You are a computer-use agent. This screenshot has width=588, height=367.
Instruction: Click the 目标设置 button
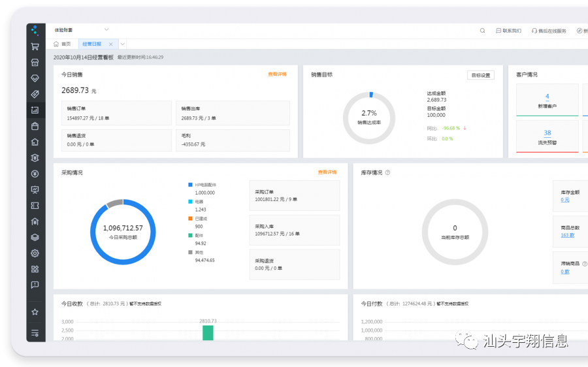(480, 75)
